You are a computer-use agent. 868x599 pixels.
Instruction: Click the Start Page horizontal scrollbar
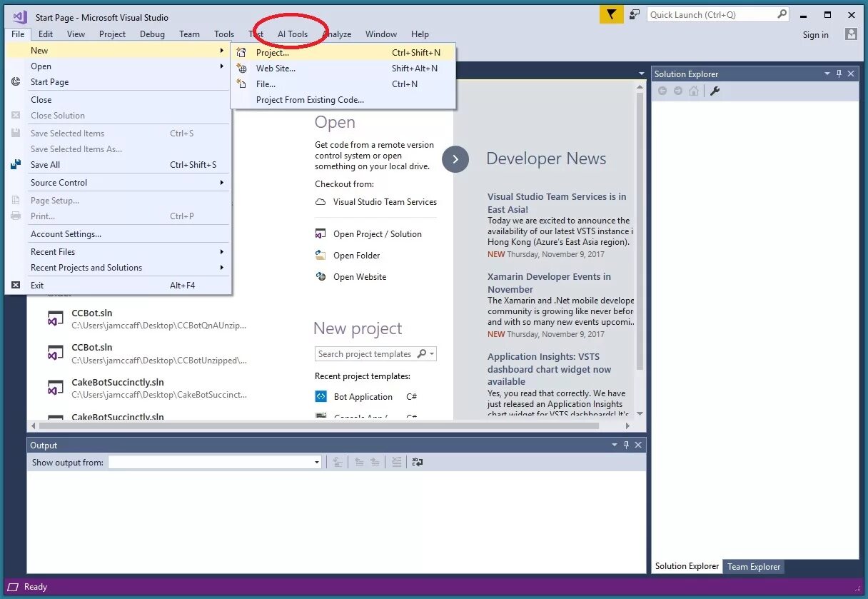coord(319,426)
